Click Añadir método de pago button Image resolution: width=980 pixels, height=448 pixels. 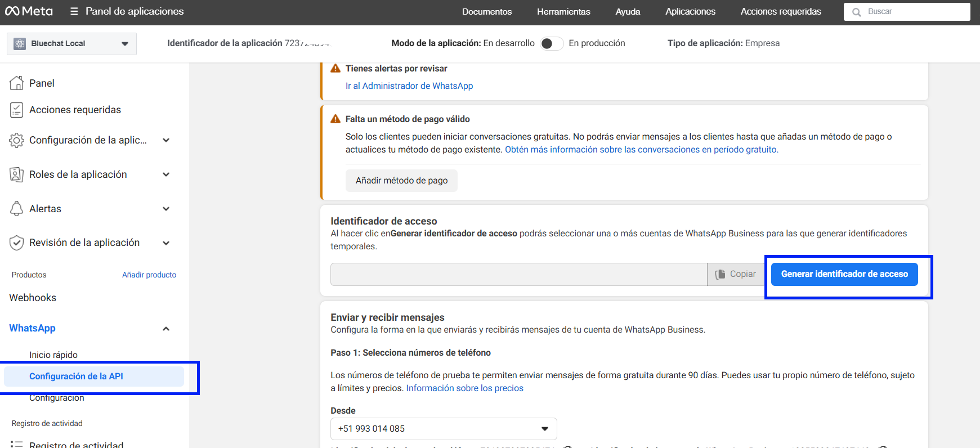[x=401, y=181]
